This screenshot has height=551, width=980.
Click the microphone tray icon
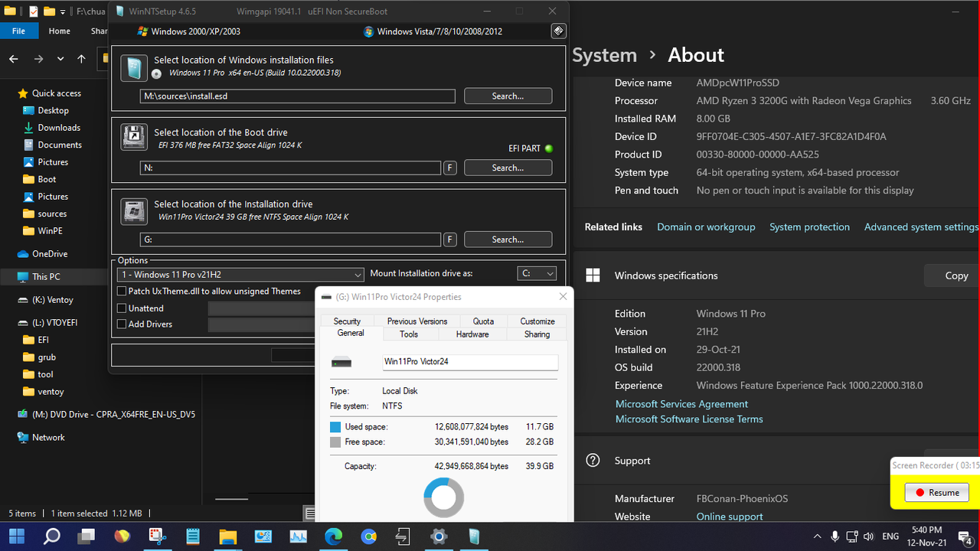[835, 536]
